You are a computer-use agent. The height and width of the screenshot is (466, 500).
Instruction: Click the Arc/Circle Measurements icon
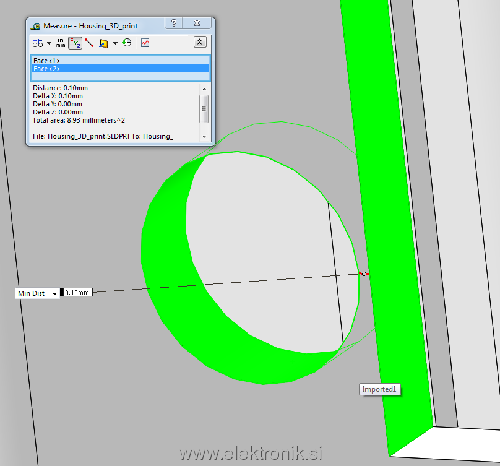(x=38, y=43)
